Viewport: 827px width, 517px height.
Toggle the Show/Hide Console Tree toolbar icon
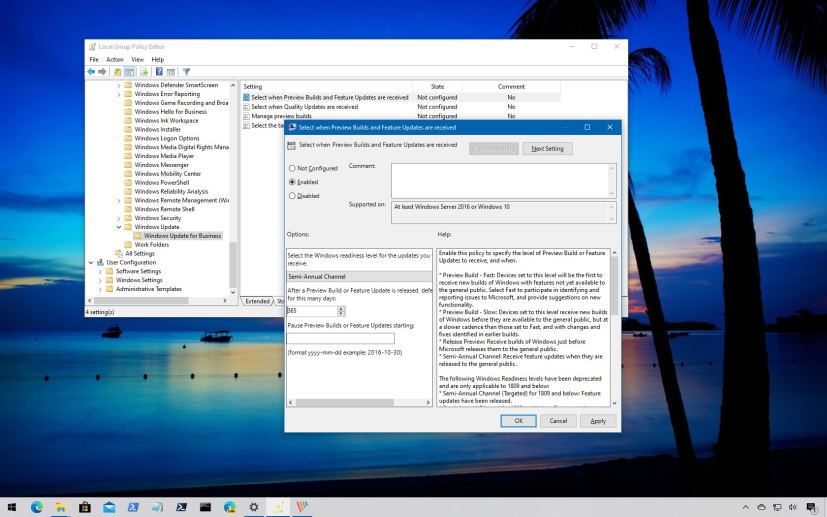130,72
